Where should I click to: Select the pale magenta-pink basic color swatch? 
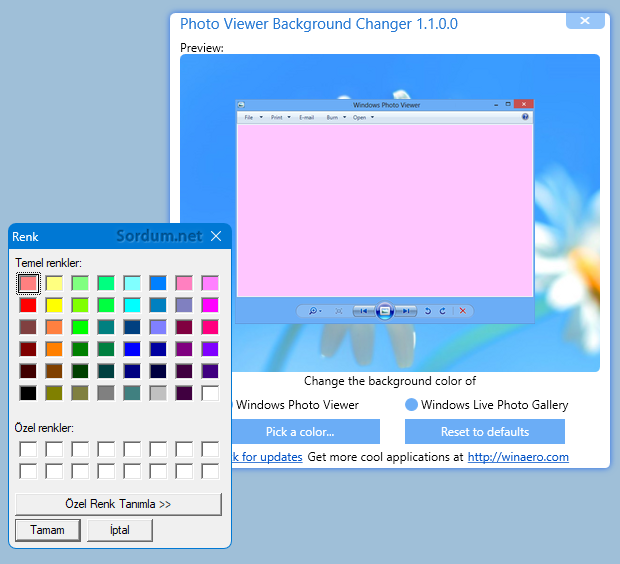[210, 283]
